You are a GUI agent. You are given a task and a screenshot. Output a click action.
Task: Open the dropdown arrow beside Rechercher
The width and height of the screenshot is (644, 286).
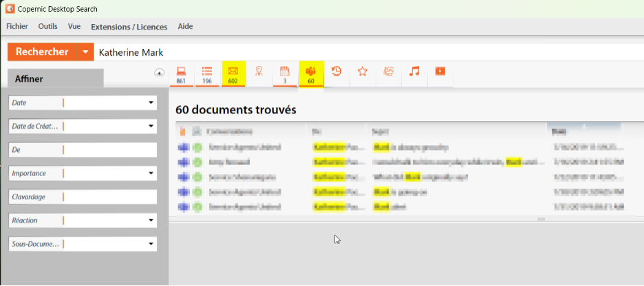pos(85,52)
